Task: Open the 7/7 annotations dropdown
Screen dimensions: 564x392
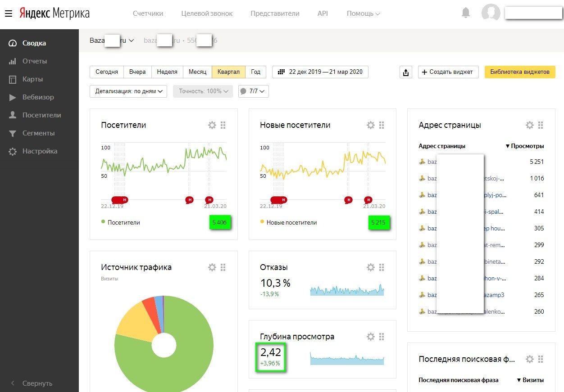Action: tap(254, 91)
